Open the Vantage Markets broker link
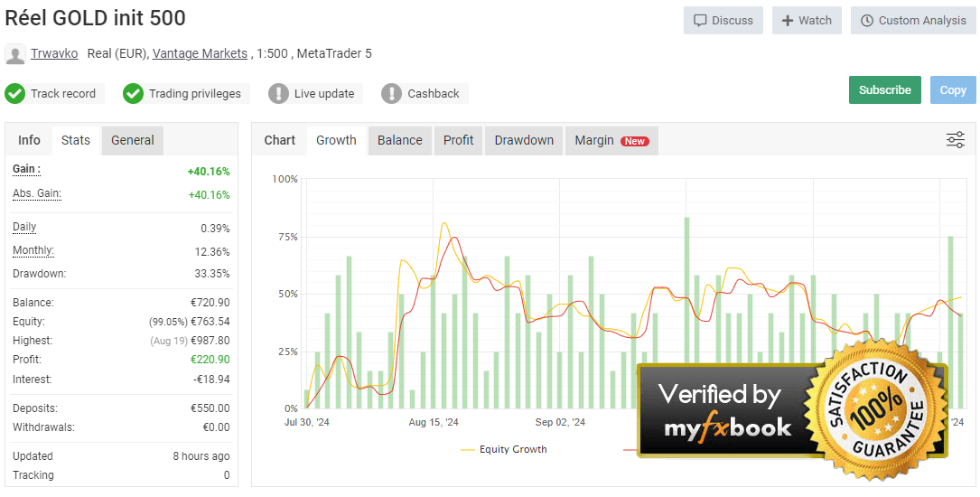 tap(200, 53)
